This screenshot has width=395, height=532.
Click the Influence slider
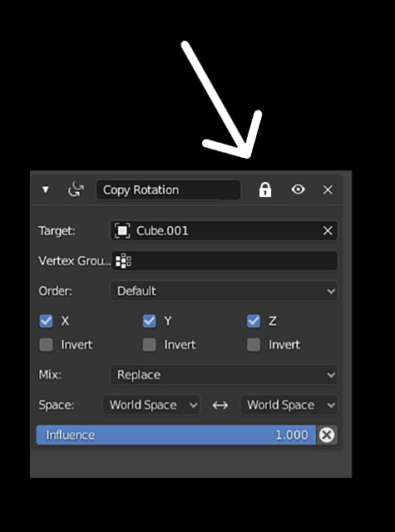pos(176,435)
